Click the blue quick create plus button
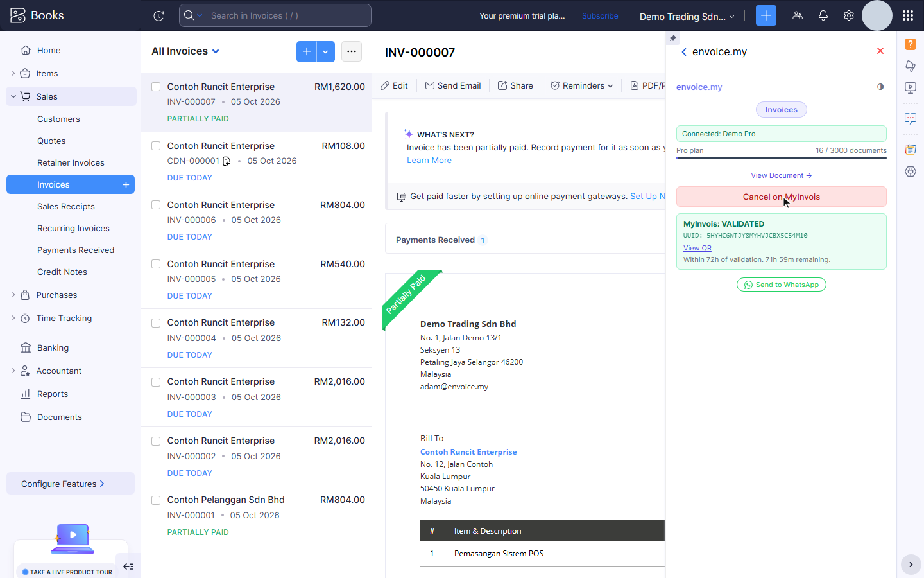The height and width of the screenshot is (578, 924). (766, 15)
